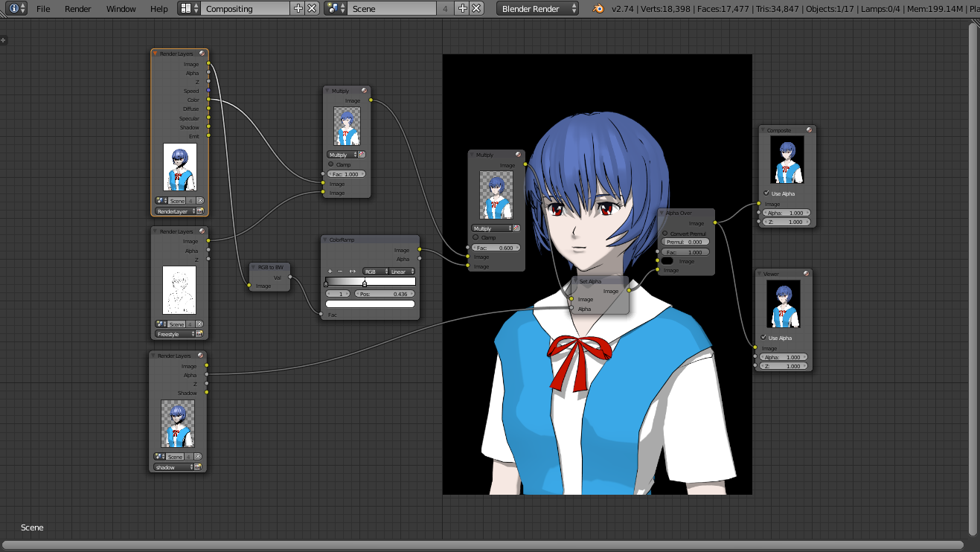Click the Fac 0.600 value slider

496,247
